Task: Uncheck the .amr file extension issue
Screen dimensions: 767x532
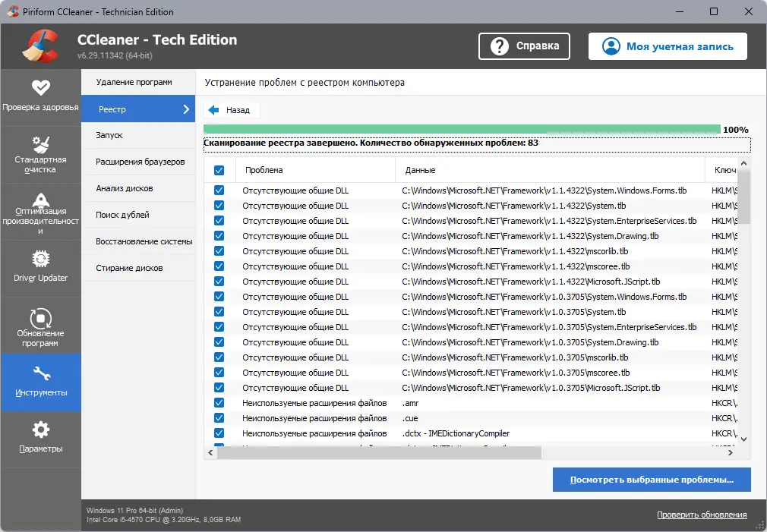Action: [219, 403]
